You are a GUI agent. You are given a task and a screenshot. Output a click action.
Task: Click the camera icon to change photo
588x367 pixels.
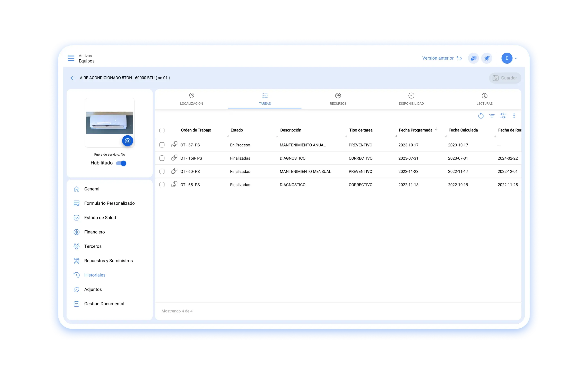tap(127, 141)
